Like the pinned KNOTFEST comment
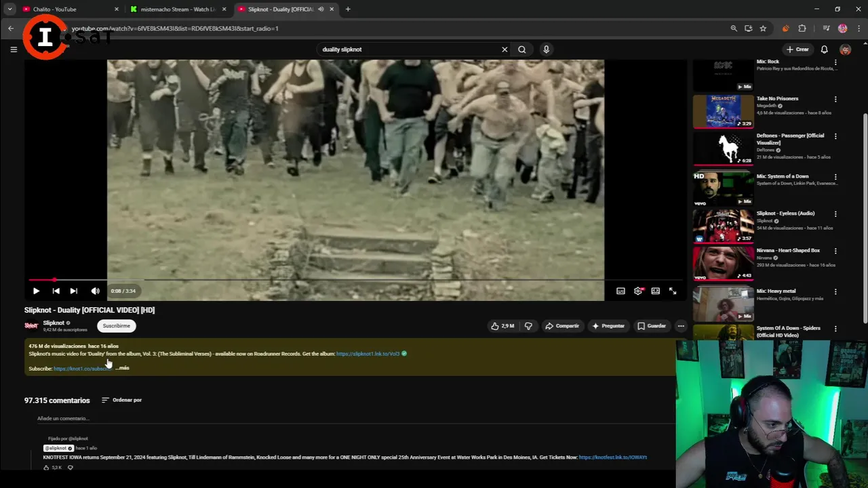This screenshot has height=488, width=868. click(47, 468)
